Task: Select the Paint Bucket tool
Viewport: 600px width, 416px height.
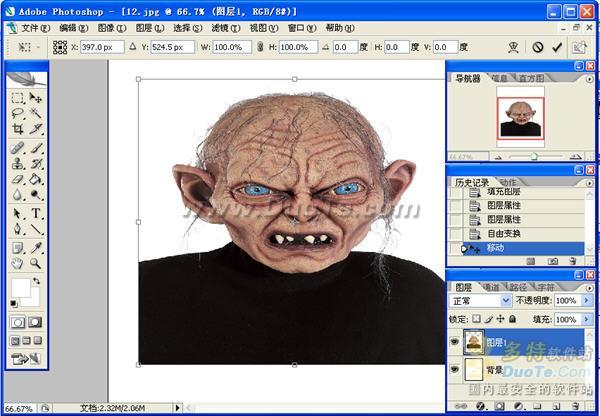Action: pyautogui.click(x=36, y=179)
